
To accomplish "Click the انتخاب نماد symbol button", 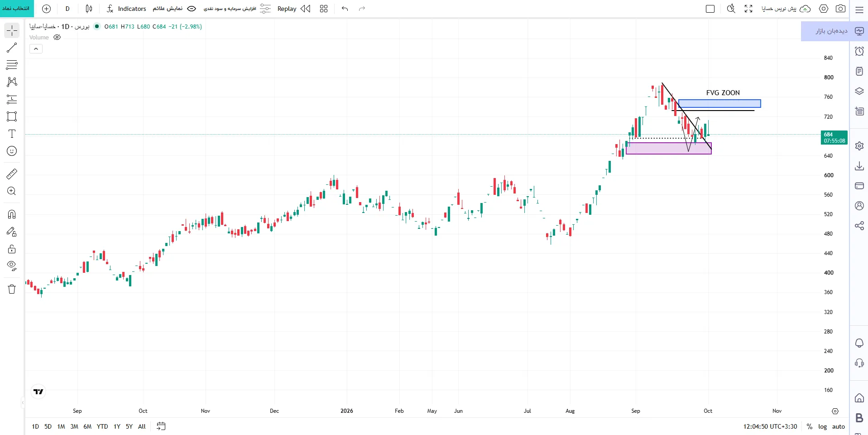I will click(16, 9).
